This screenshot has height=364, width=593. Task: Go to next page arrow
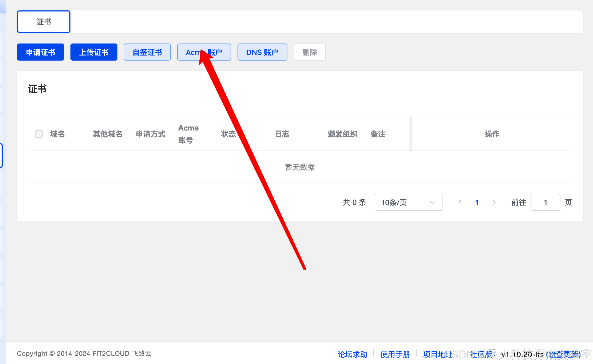tap(494, 203)
